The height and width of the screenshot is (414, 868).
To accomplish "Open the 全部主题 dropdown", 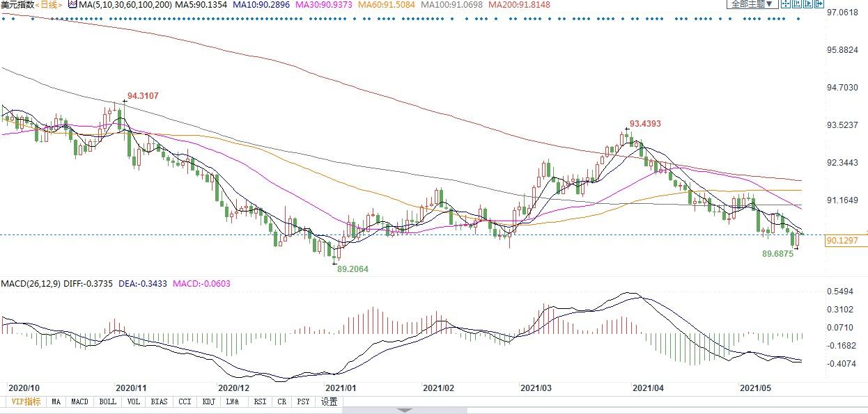I will click(x=752, y=4).
